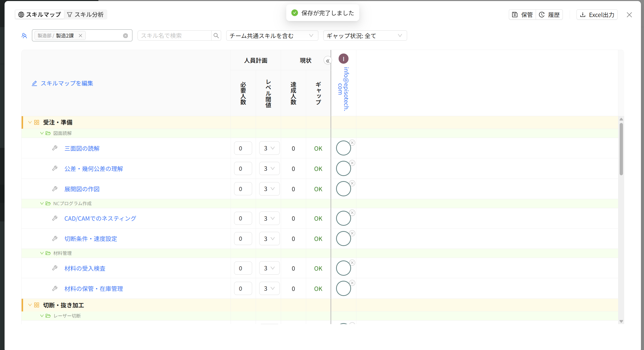The width and height of the screenshot is (644, 350).
Task: Collapse the レーザー切断 folder
Action: point(42,316)
